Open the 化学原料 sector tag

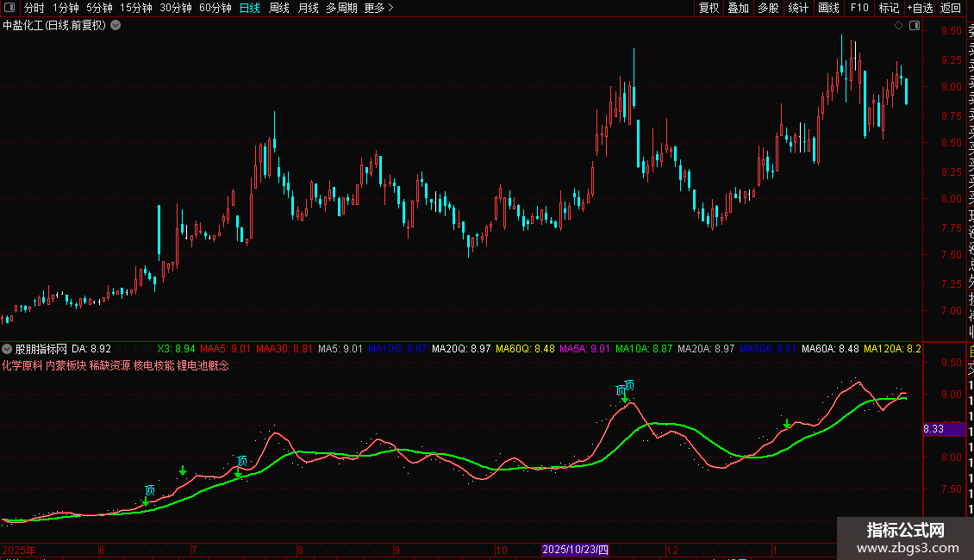click(x=22, y=365)
